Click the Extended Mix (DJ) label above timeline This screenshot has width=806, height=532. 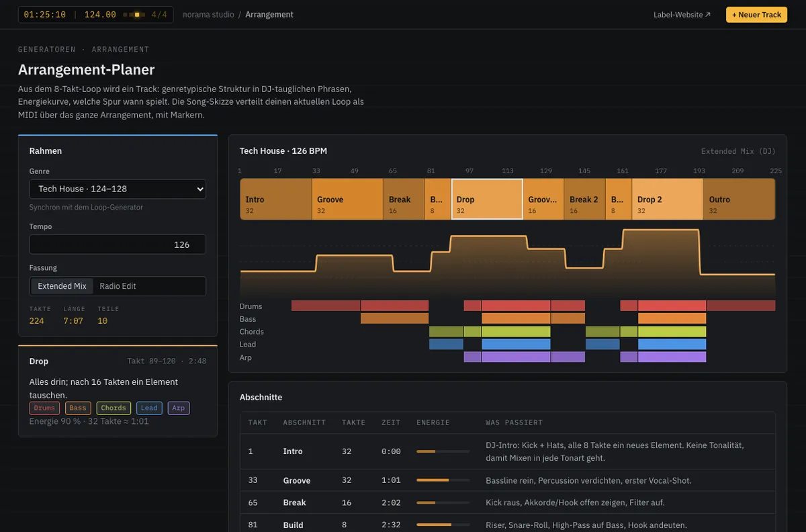coord(738,151)
